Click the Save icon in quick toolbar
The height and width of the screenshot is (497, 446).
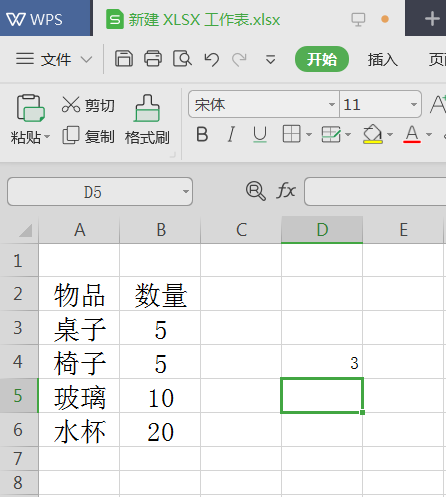pos(124,59)
